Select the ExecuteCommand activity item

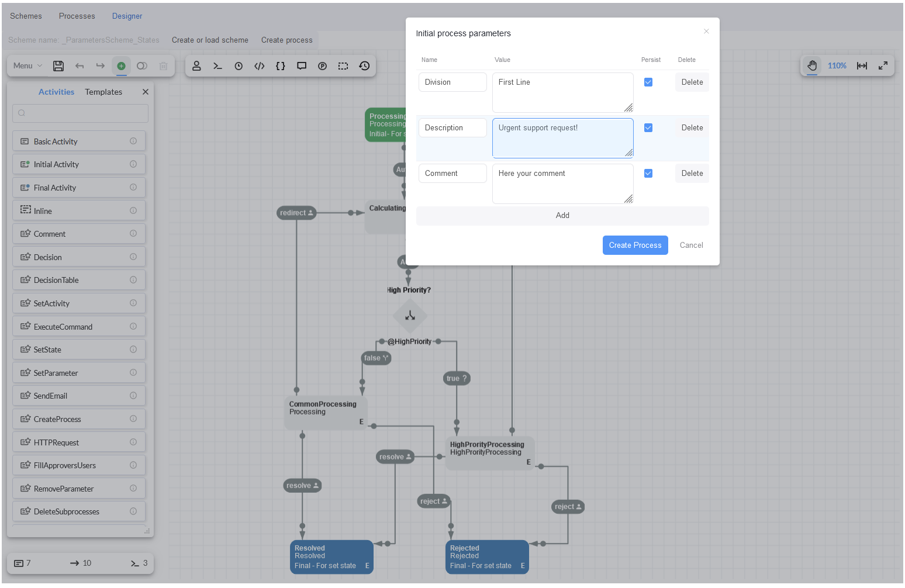click(x=79, y=327)
